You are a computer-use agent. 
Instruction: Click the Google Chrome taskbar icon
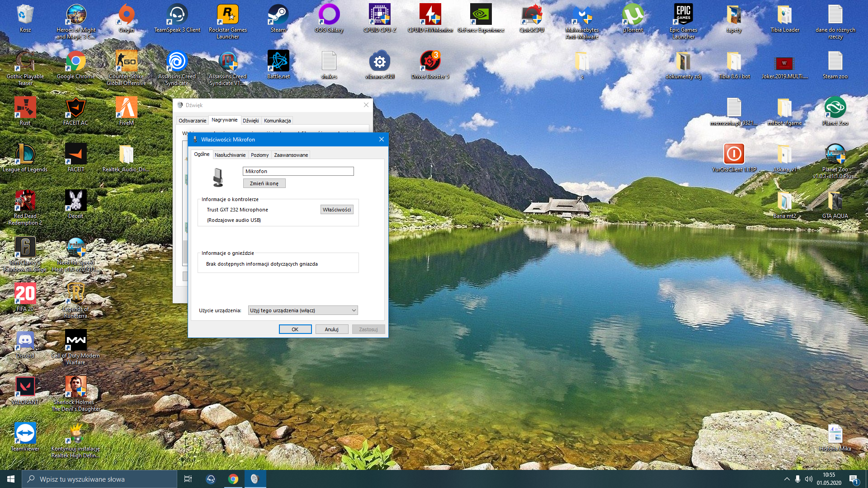233,479
